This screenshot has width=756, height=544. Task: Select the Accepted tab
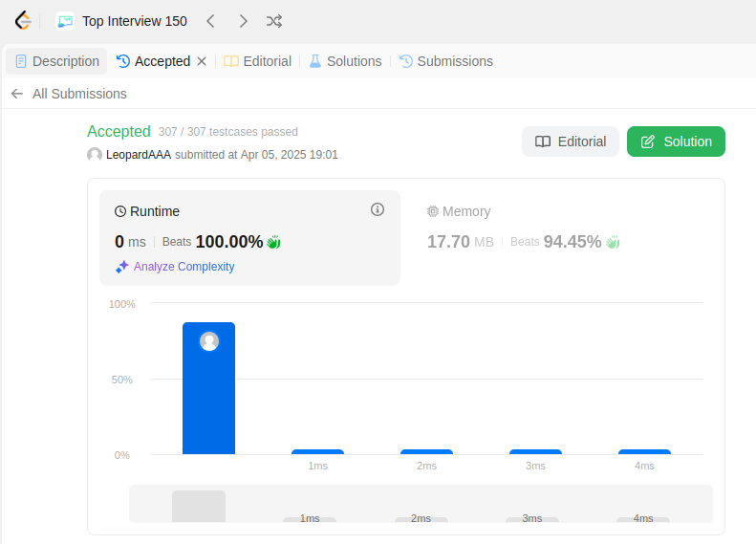coord(153,61)
